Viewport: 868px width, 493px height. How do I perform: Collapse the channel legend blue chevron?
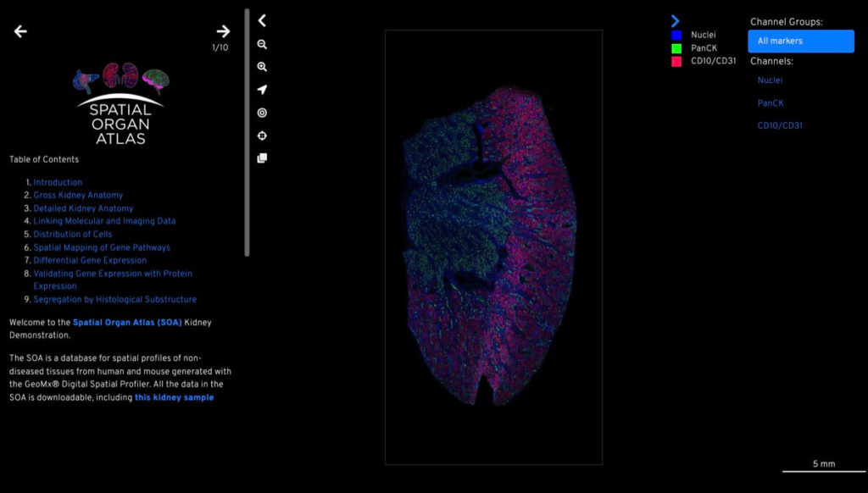[x=675, y=20]
